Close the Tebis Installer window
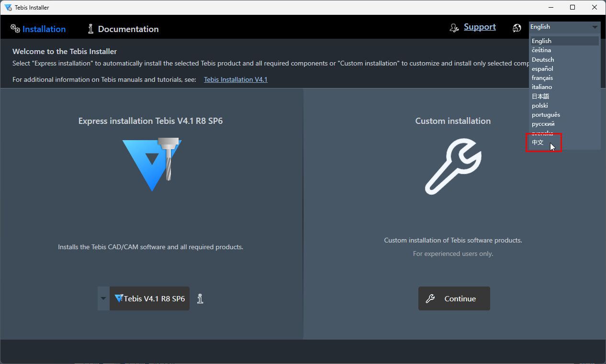 [x=595, y=7]
